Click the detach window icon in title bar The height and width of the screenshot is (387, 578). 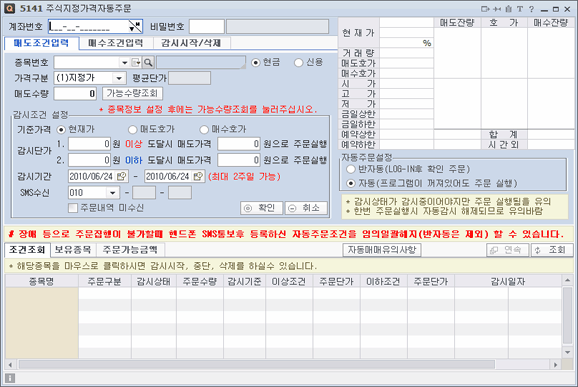pyautogui.click(x=485, y=9)
